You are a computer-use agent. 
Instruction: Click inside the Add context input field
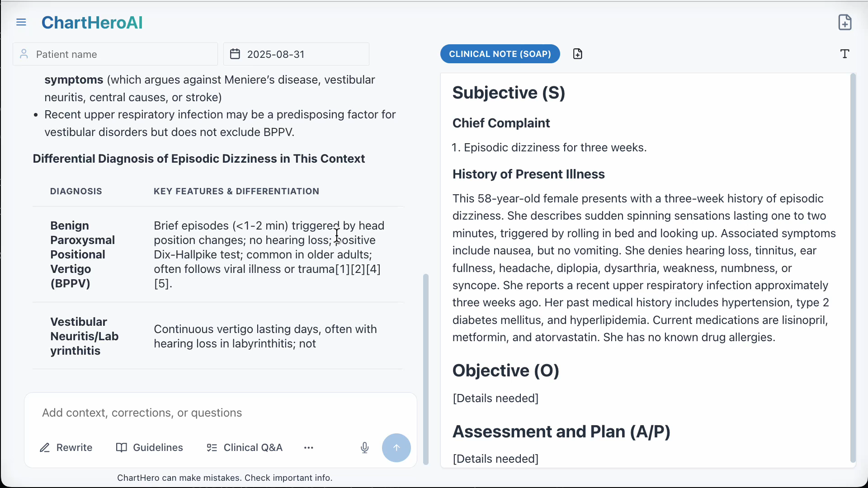[181, 413]
